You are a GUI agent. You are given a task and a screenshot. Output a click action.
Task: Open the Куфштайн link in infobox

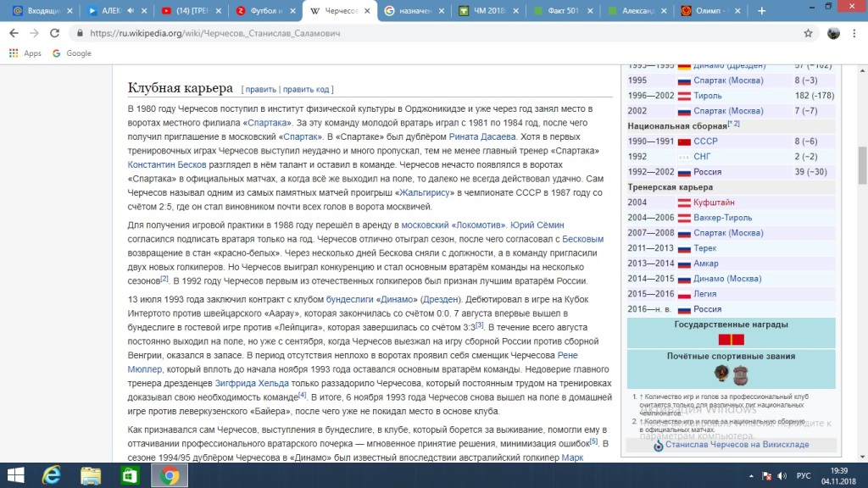(x=714, y=202)
